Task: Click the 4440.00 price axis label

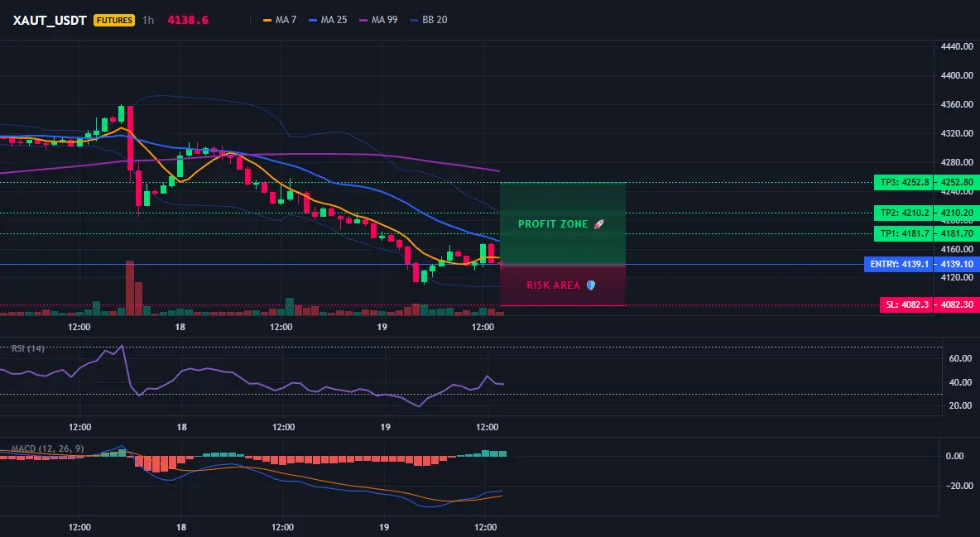Action: click(x=957, y=47)
